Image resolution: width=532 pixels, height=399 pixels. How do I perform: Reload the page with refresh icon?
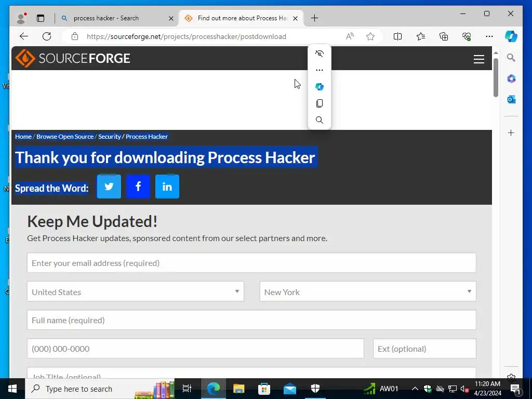pos(47,36)
